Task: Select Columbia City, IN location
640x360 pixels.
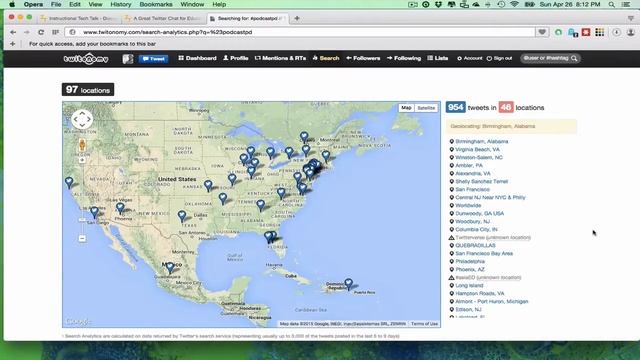Action: pos(476,229)
